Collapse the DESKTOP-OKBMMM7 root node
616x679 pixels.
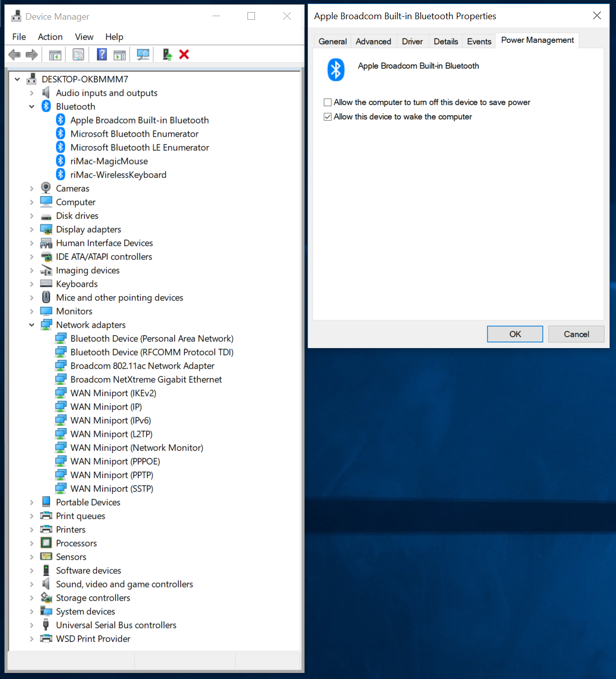(17, 79)
